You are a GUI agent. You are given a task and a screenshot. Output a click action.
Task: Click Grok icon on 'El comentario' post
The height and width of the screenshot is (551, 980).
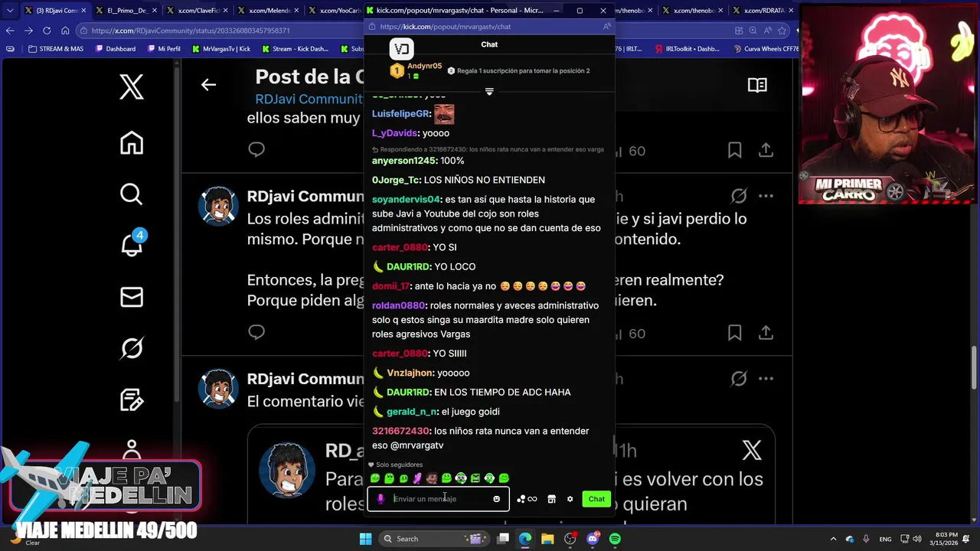click(739, 378)
